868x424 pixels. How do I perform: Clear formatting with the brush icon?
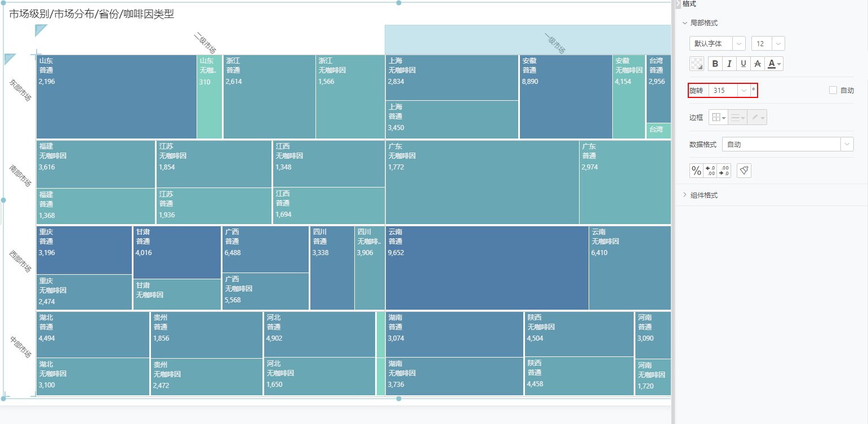click(x=744, y=171)
